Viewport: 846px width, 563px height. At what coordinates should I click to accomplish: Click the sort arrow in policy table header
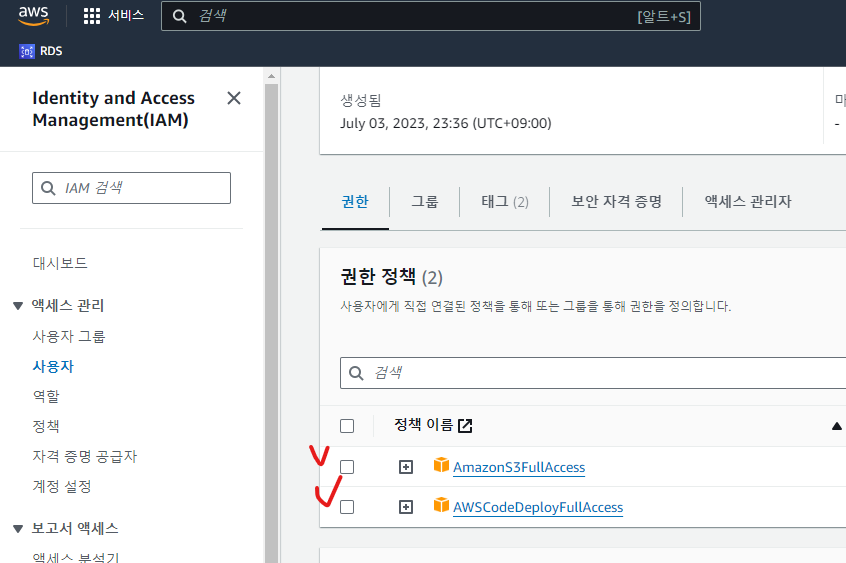click(837, 426)
